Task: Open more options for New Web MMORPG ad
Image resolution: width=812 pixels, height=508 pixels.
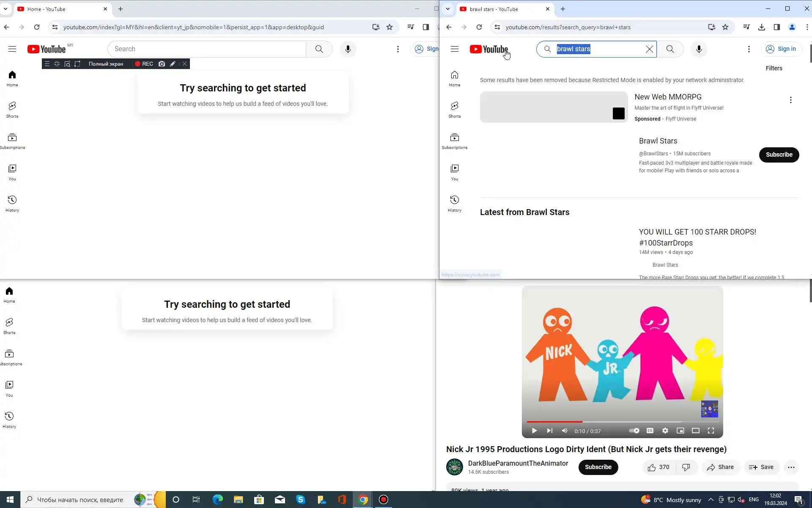Action: click(x=790, y=100)
